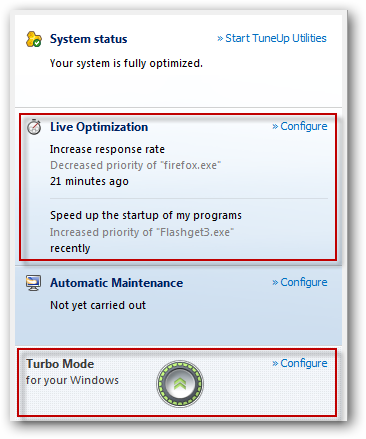The height and width of the screenshot is (439, 366).
Task: Click the Not yet carried out status
Action: pyautogui.click(x=98, y=305)
